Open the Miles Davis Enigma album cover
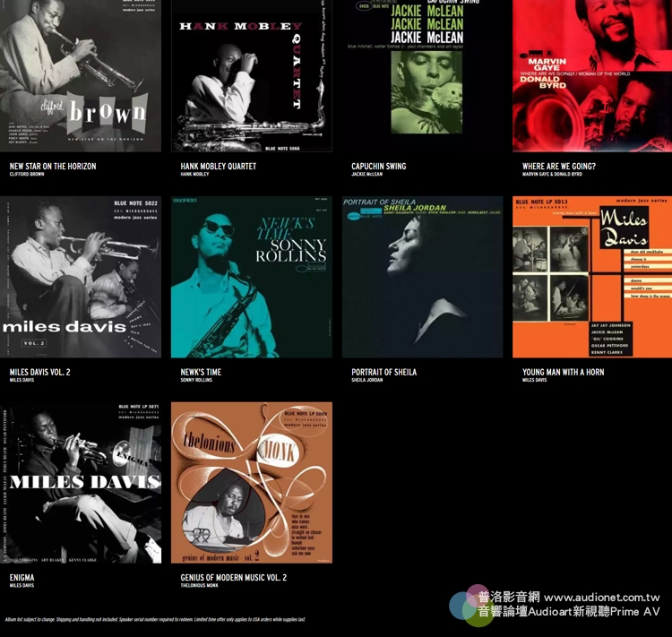The height and width of the screenshot is (637, 672). [81, 483]
